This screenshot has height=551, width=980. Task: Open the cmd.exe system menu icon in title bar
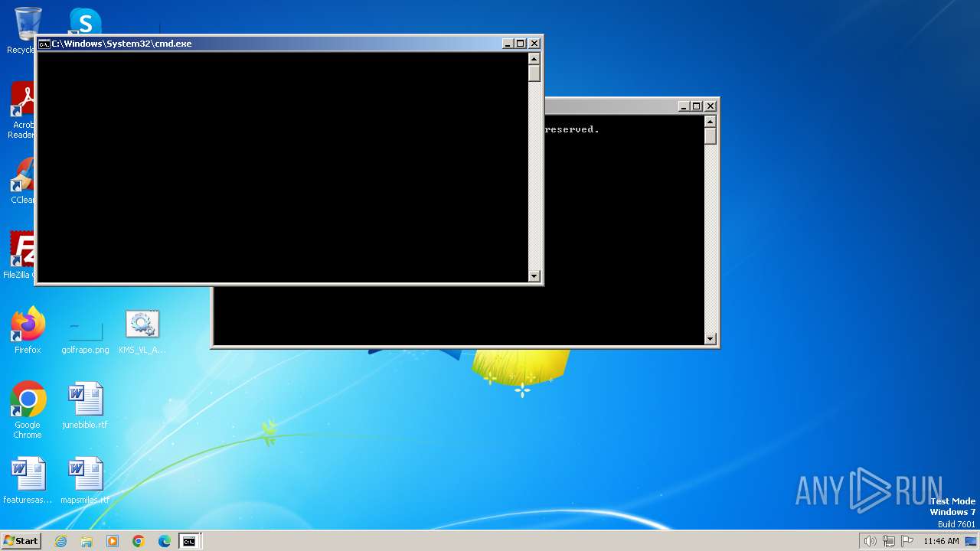tap(44, 44)
